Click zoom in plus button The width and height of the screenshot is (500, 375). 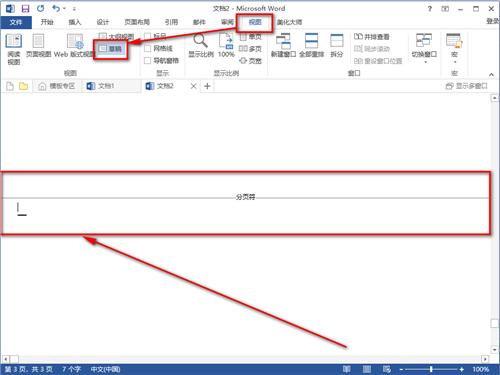[x=461, y=369]
